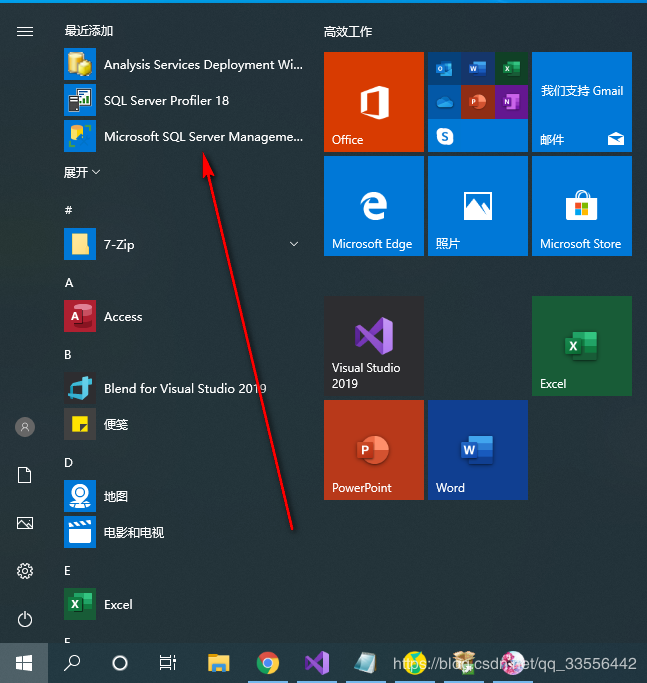Open Microsoft SQL Server Management Studio entry

pos(183,136)
